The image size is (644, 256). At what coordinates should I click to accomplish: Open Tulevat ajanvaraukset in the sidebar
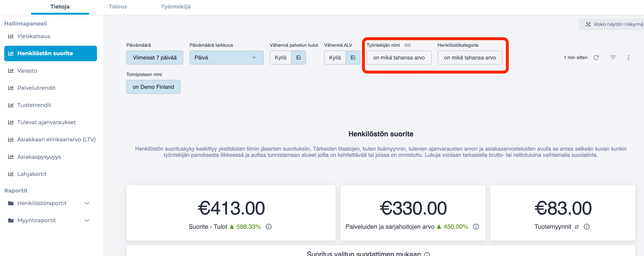[50, 122]
